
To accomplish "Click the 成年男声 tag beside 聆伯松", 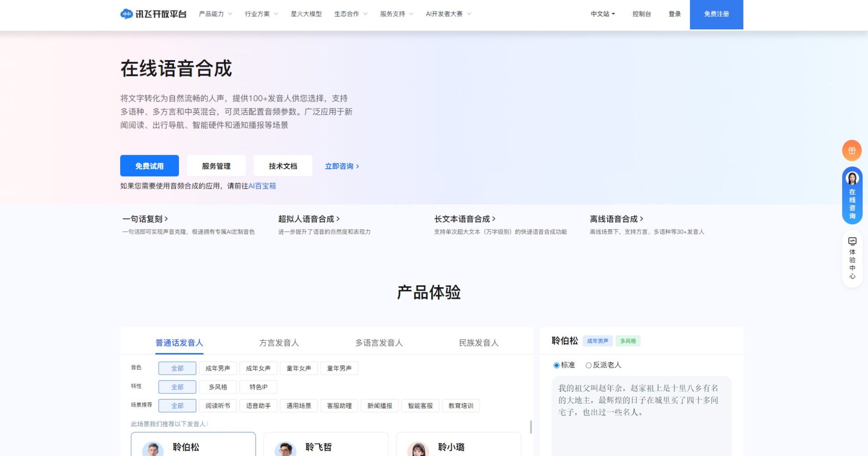I will click(598, 341).
